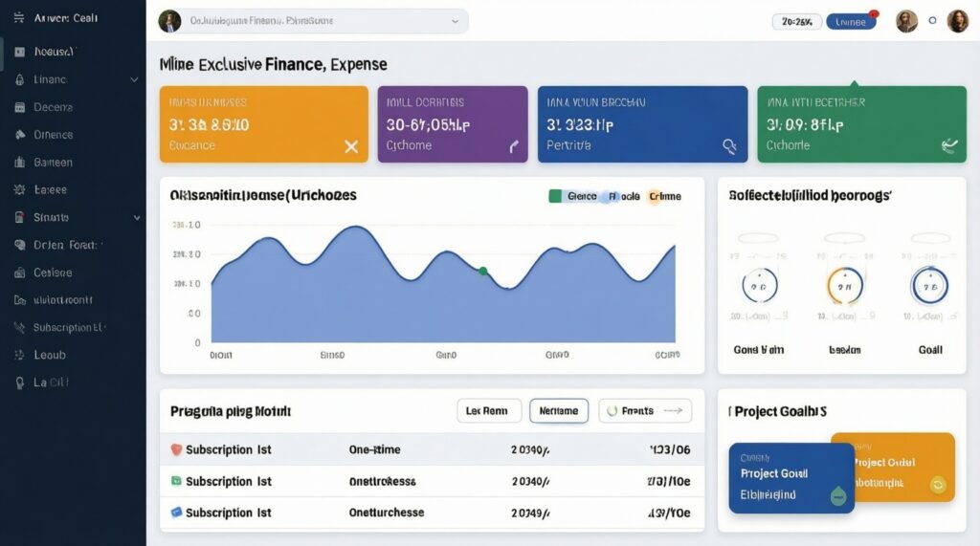Select the 'Leoub' sidebar menu item

[50, 355]
